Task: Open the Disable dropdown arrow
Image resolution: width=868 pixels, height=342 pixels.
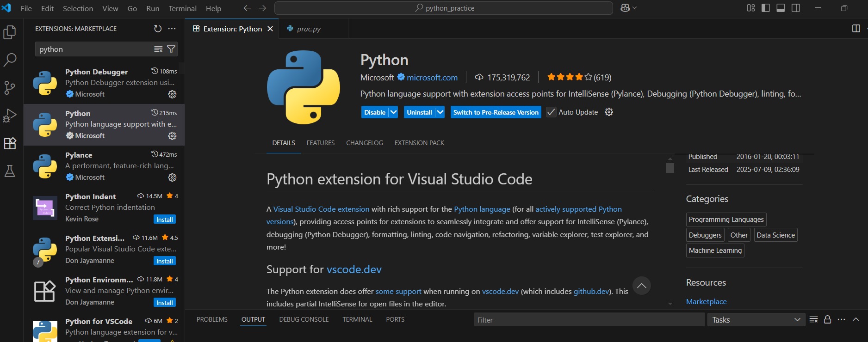Action: click(393, 112)
